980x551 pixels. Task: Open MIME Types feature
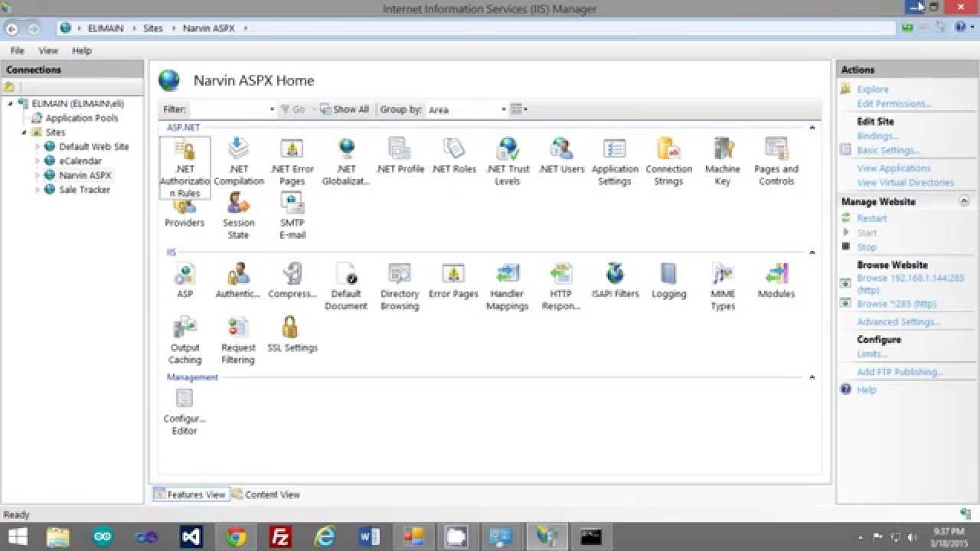[723, 287]
